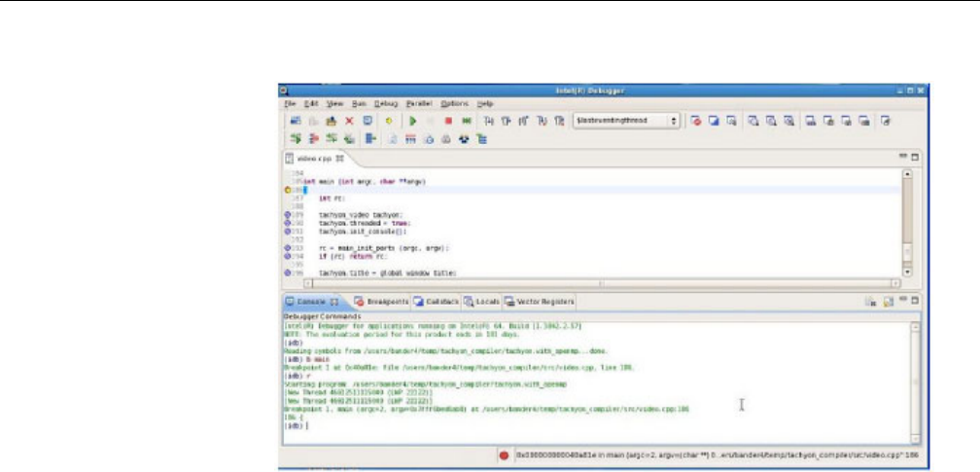Toggle breakpoint marker on 'tachyon.threaded = true' line
Viewport: 980px width, 472px height.
[288, 223]
